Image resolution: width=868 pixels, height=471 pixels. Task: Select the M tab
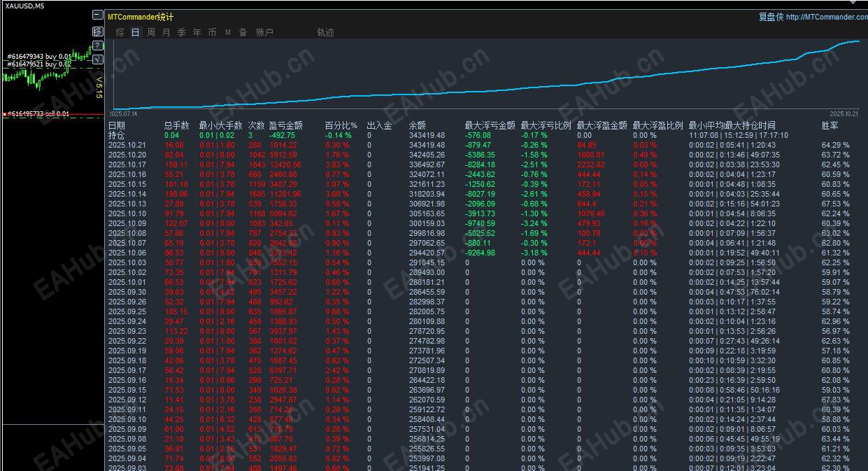click(x=228, y=32)
